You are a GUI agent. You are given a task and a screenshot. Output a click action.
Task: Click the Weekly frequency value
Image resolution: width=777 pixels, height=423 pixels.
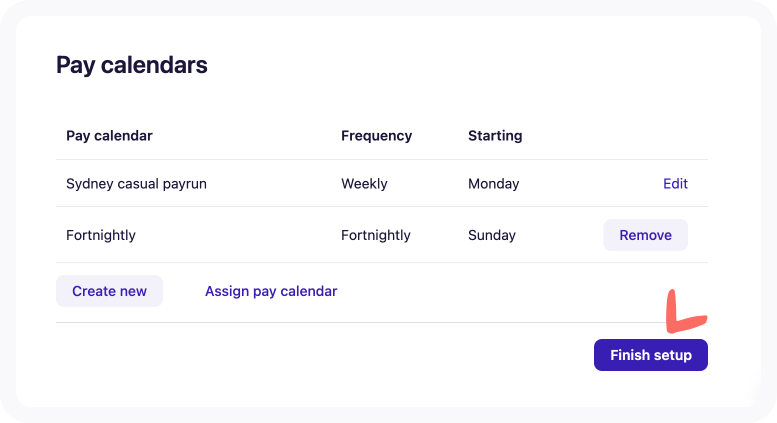364,184
